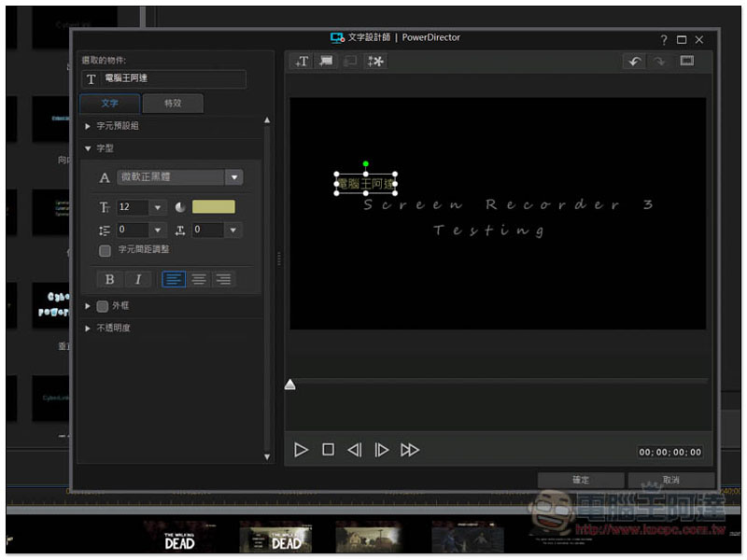This screenshot has height=560, width=747.
Task: Click the panel splitter grip handle
Action: [x=279, y=259]
